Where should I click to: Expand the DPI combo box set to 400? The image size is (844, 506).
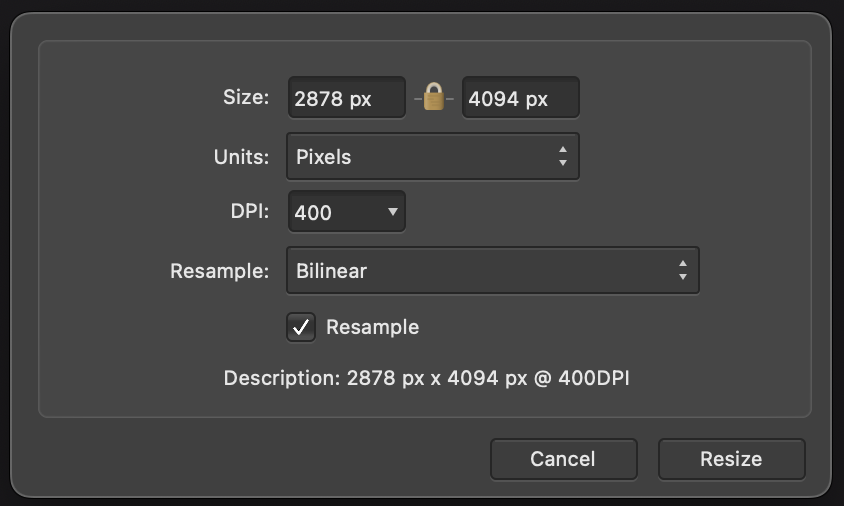coord(347,212)
